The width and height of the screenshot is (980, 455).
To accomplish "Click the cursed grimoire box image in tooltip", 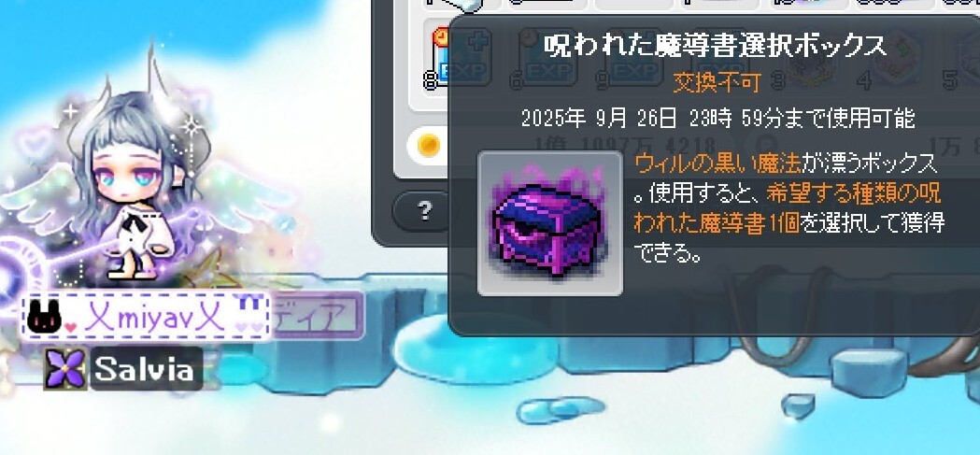I will click(x=550, y=223).
